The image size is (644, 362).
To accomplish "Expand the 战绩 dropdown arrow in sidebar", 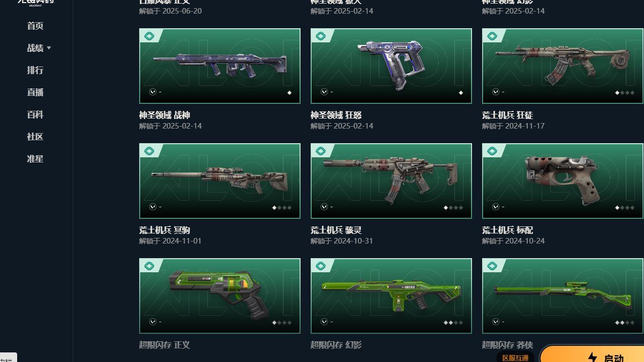I will [x=49, y=48].
